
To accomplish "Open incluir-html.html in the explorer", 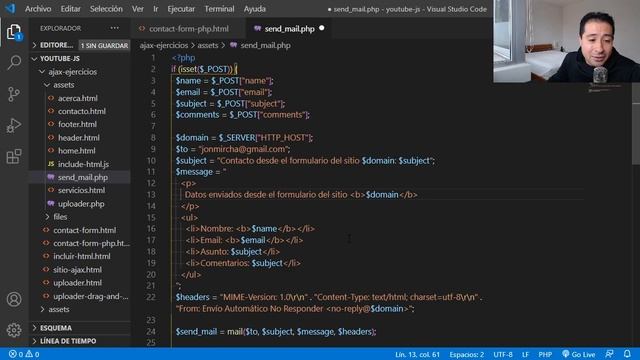I will (x=82, y=256).
